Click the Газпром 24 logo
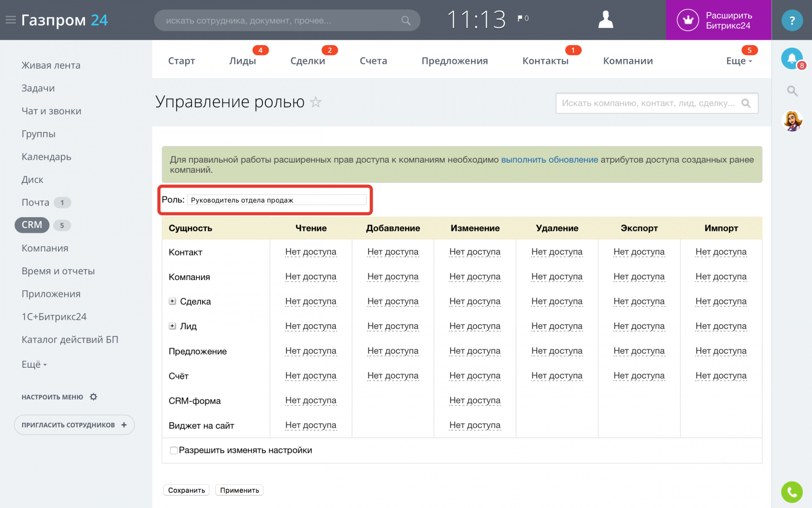812x508 pixels. click(64, 20)
